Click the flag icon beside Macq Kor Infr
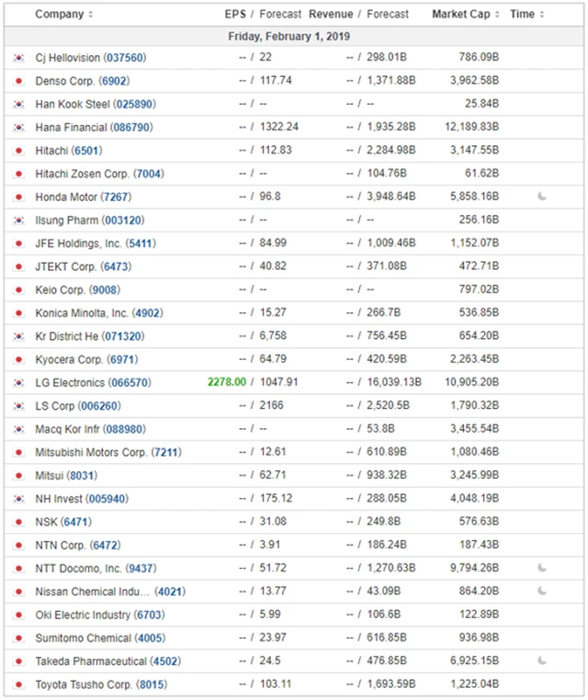588x700 pixels. 18,429
